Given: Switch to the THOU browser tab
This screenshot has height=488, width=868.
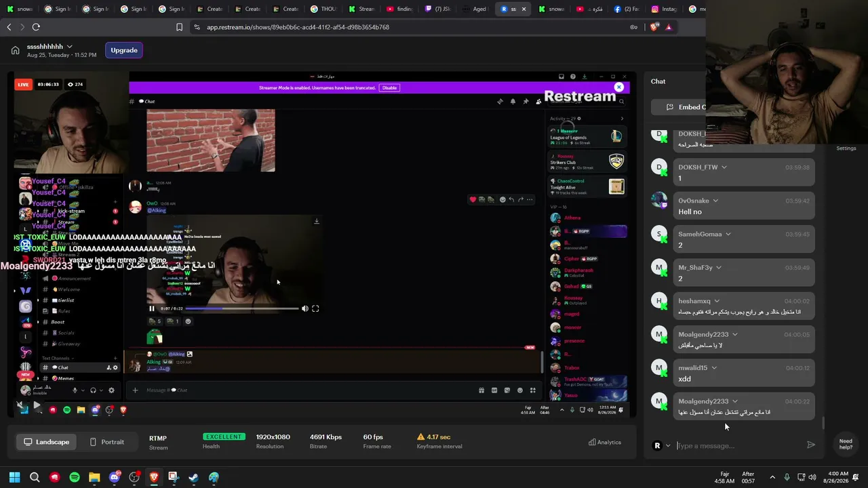Looking at the screenshot, I should (323, 9).
